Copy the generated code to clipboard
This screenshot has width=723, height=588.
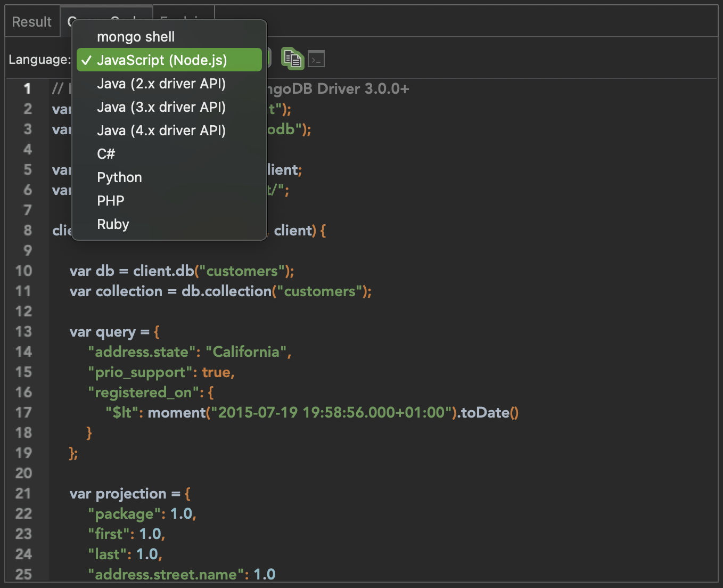coord(292,59)
